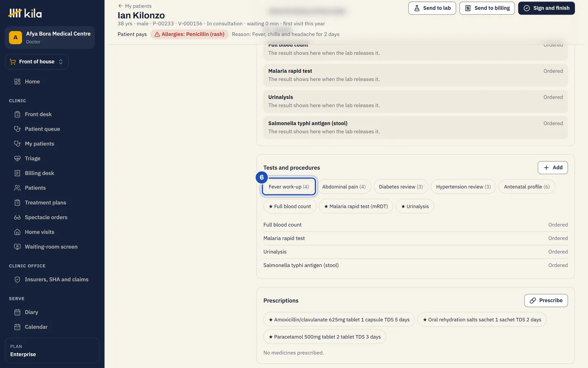The width and height of the screenshot is (588, 368).
Task: Add a test or procedure
Action: coord(553,168)
